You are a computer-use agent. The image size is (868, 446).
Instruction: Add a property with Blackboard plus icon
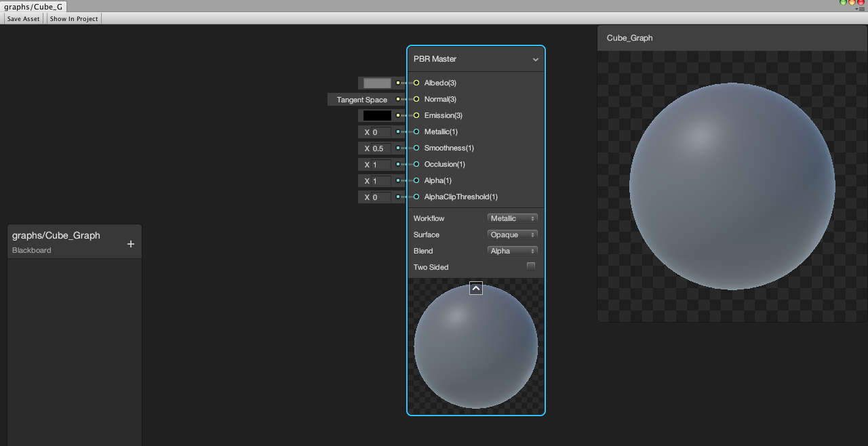[x=131, y=244]
